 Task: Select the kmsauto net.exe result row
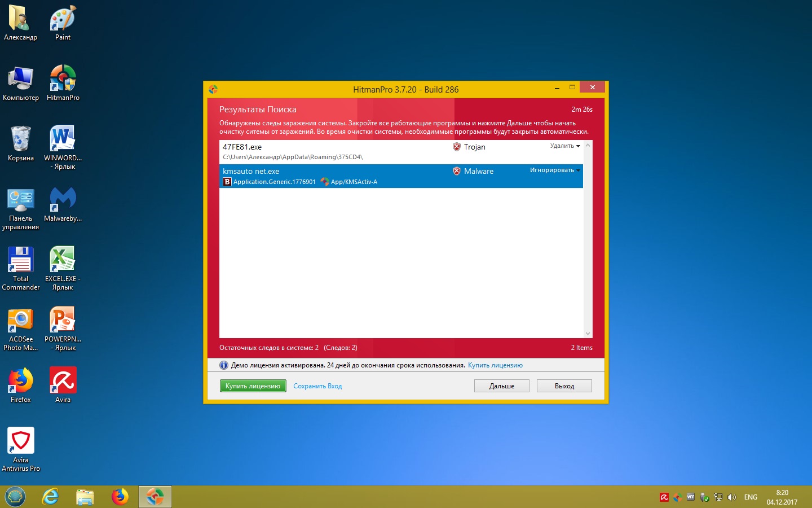click(401, 176)
